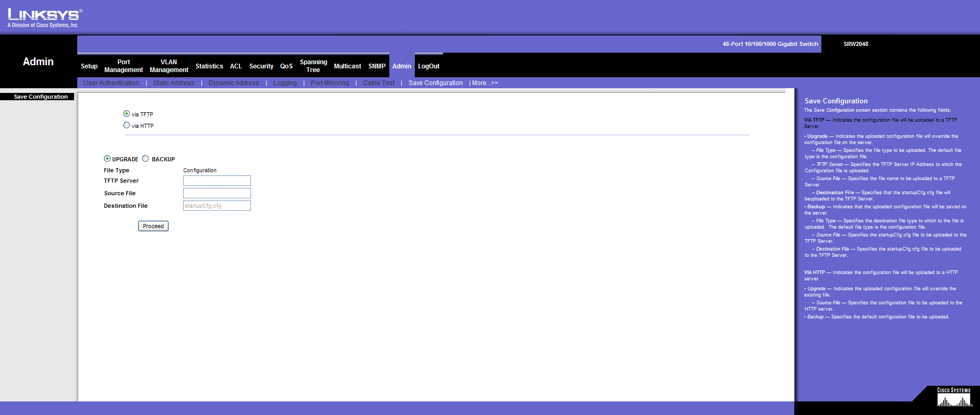Click the Linksys logo
980x415 pixels.
[44, 18]
